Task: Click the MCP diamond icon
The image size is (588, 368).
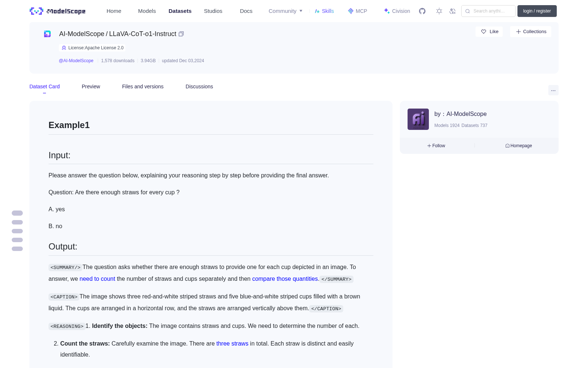Action: tap(351, 11)
